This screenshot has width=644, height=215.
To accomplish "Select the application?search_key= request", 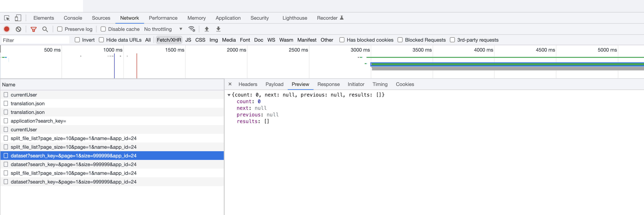I will tap(112, 121).
